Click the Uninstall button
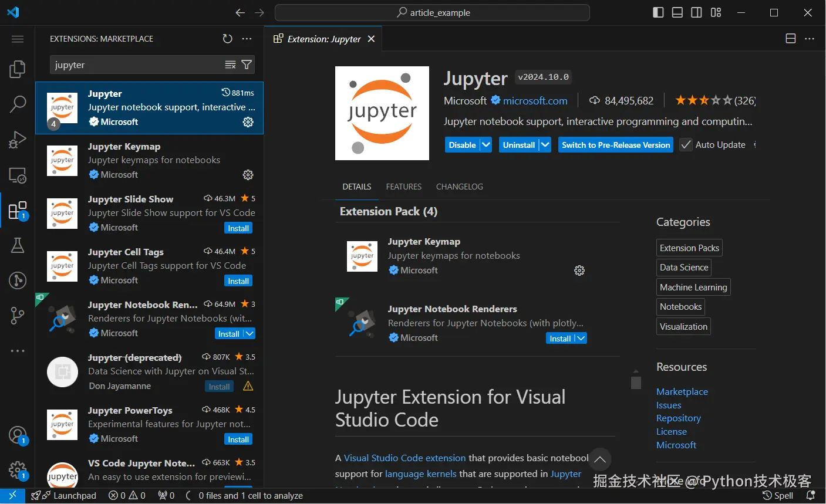 pyautogui.click(x=519, y=145)
